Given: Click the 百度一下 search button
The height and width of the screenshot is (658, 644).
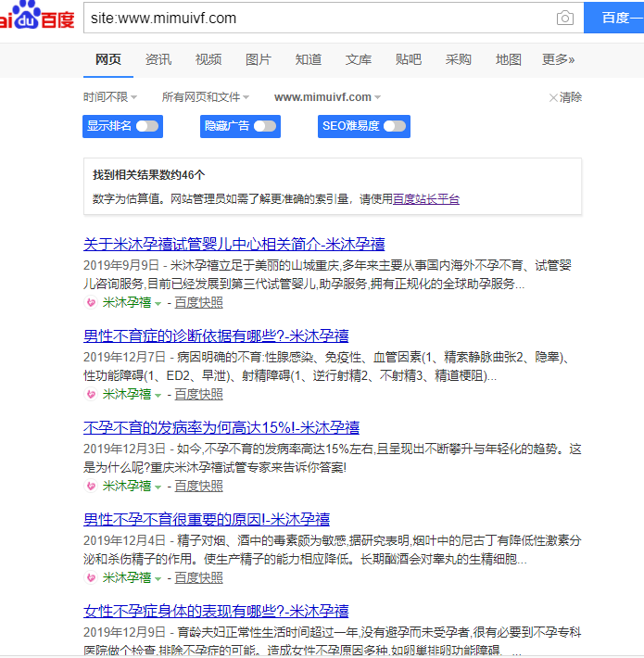Looking at the screenshot, I should [x=613, y=18].
